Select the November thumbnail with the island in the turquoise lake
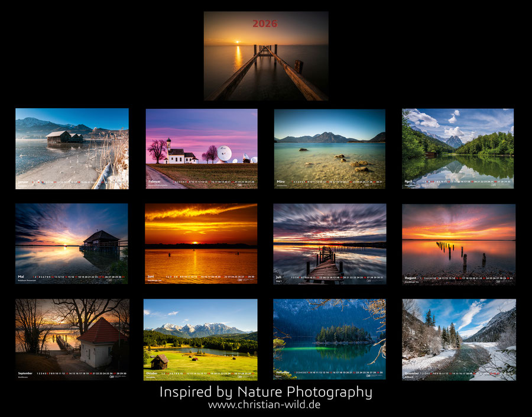Image resolution: width=532 pixels, height=417 pixels. coord(329,340)
